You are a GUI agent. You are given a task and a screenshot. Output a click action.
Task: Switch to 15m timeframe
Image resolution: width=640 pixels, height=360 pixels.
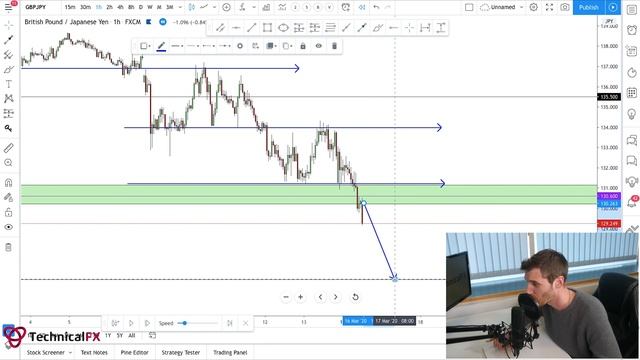[x=70, y=7]
